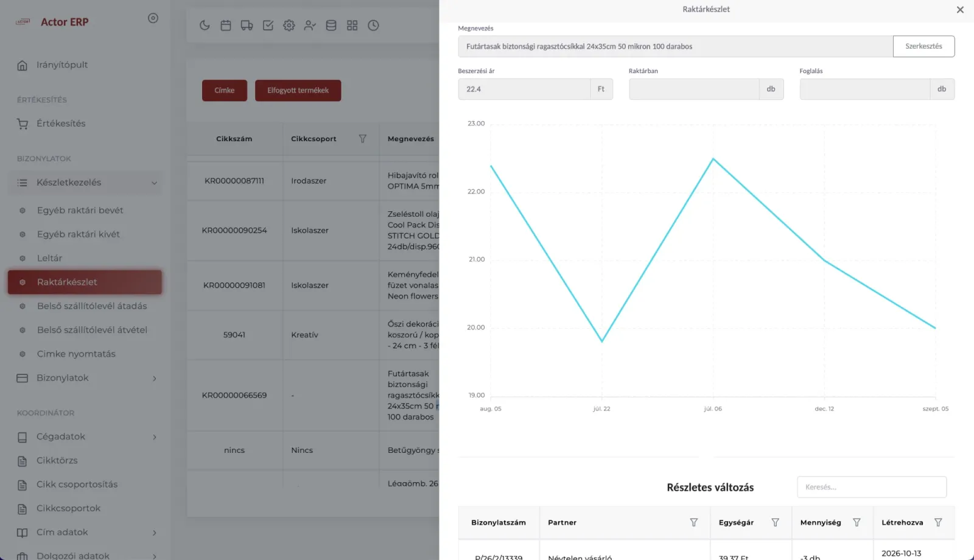The height and width of the screenshot is (560, 974).
Task: Filter the Mennyiség column
Action: click(857, 522)
